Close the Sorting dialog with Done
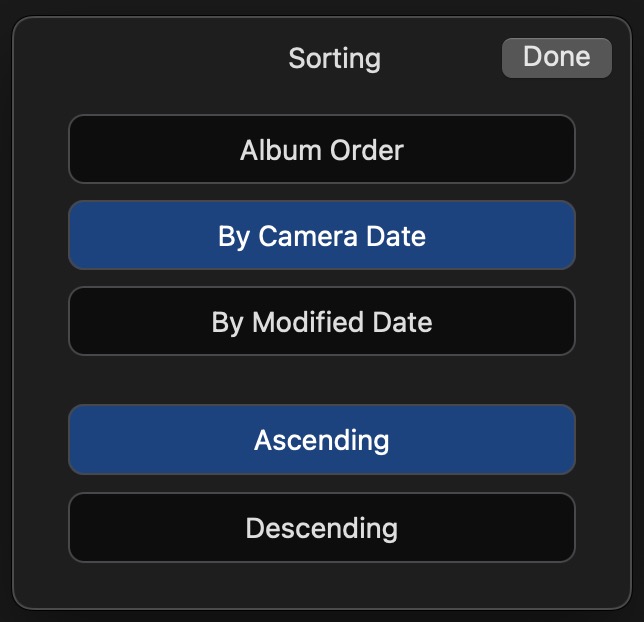 [556, 57]
